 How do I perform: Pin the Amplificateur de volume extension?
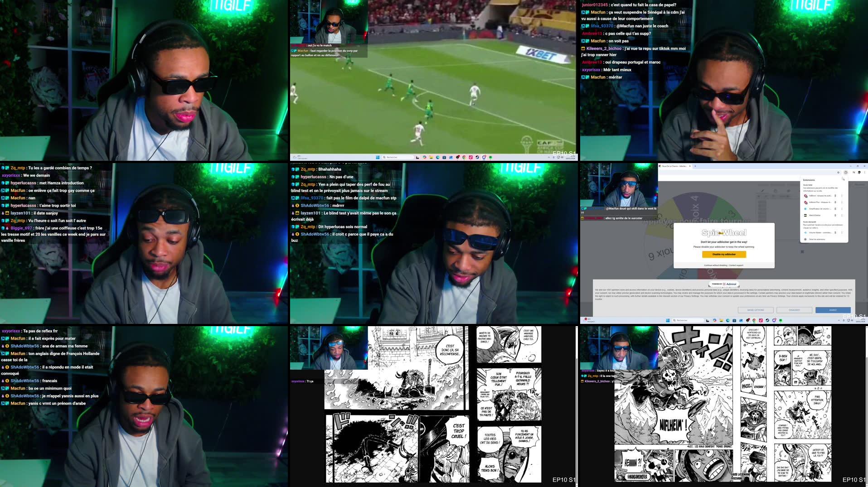pos(835,209)
